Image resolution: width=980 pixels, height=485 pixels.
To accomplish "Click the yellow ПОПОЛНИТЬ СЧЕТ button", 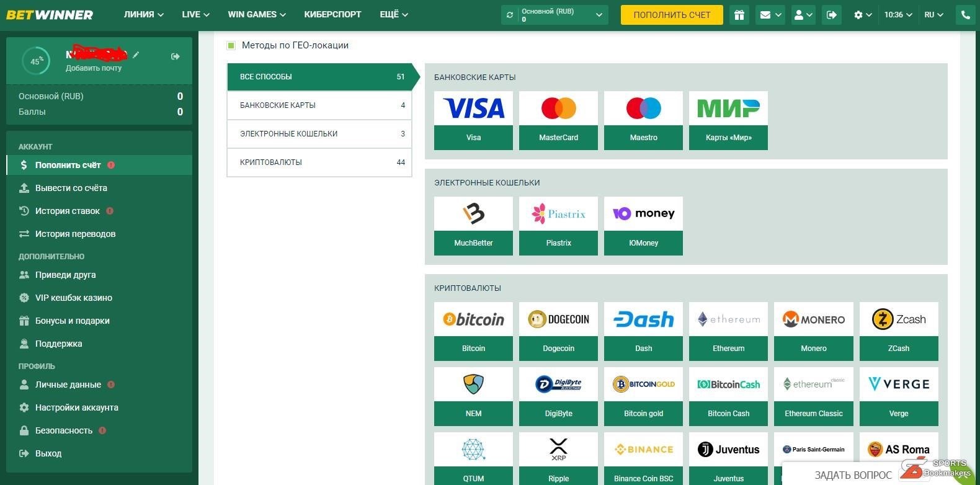I will pos(672,15).
